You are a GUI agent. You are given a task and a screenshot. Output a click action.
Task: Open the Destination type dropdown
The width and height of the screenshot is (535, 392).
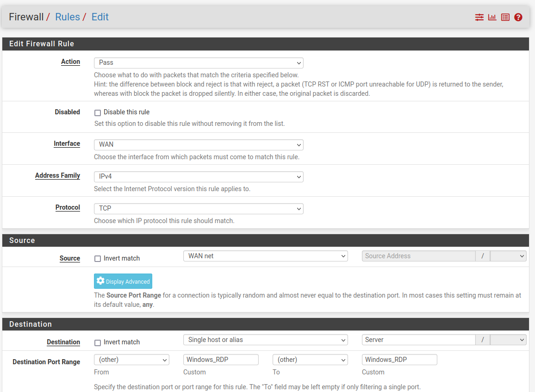point(265,340)
